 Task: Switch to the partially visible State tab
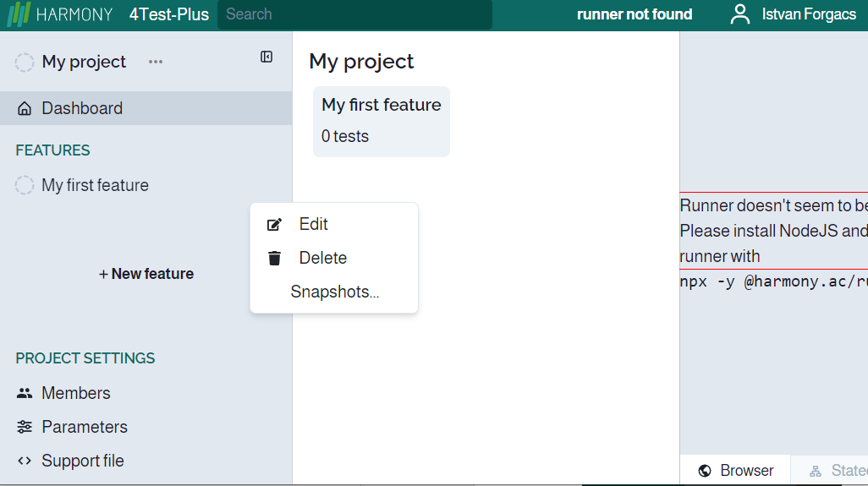(838, 471)
